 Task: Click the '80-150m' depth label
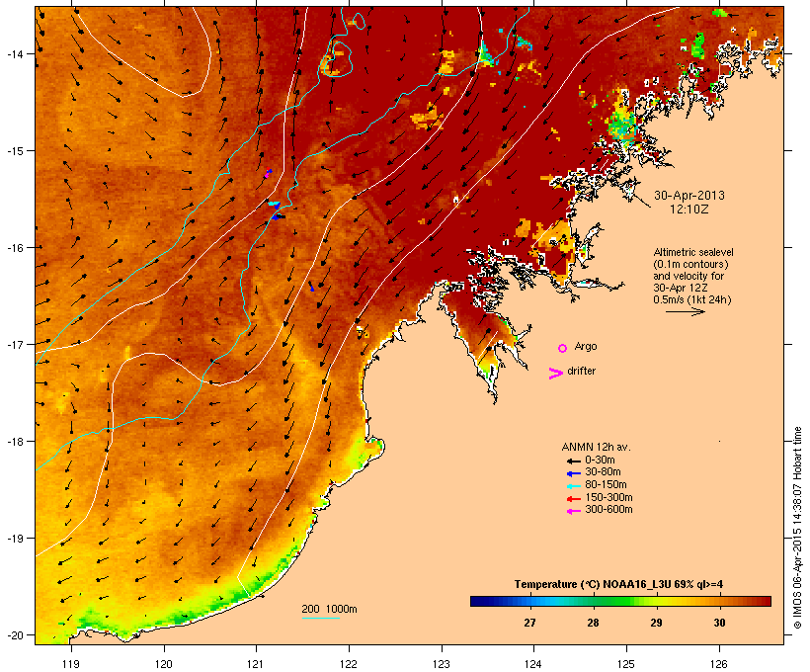point(606,485)
